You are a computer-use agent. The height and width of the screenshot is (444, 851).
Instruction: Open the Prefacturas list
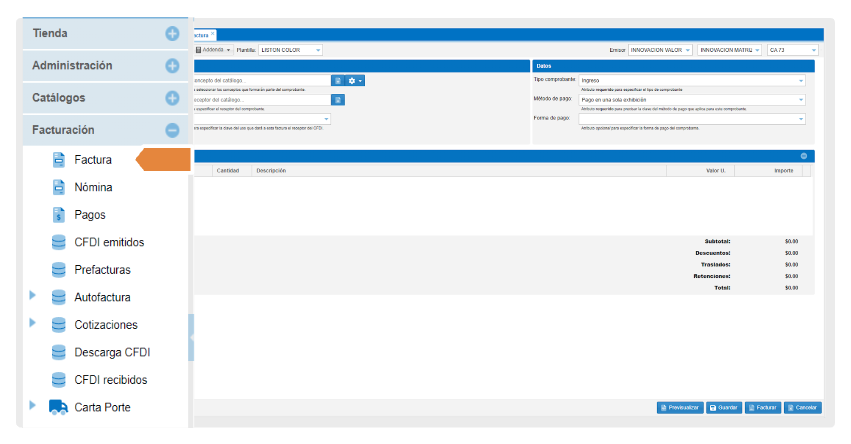(102, 270)
